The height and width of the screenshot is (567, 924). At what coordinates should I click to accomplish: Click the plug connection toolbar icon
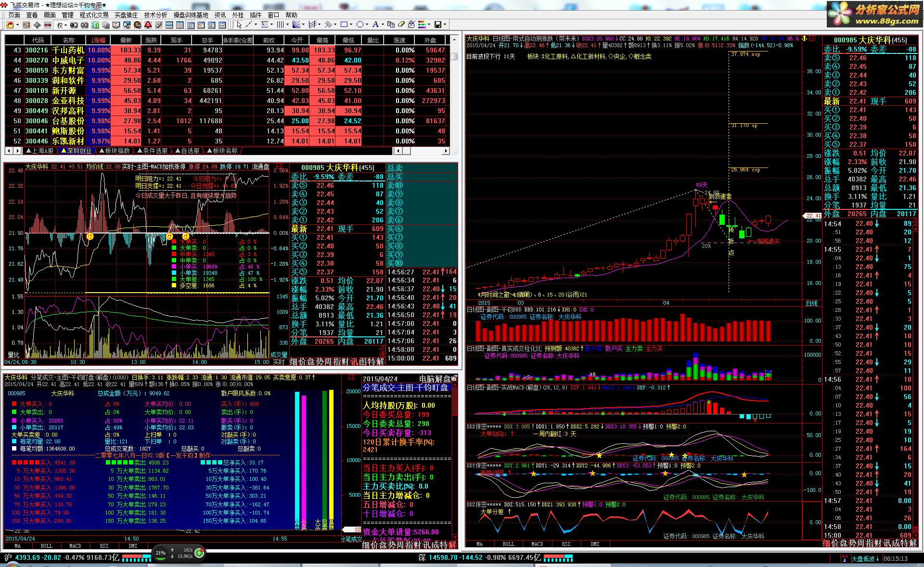pyautogui.click(x=159, y=25)
